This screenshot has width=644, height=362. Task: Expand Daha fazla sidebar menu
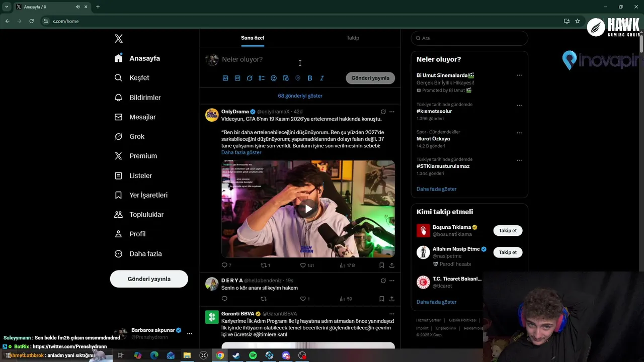(x=138, y=254)
